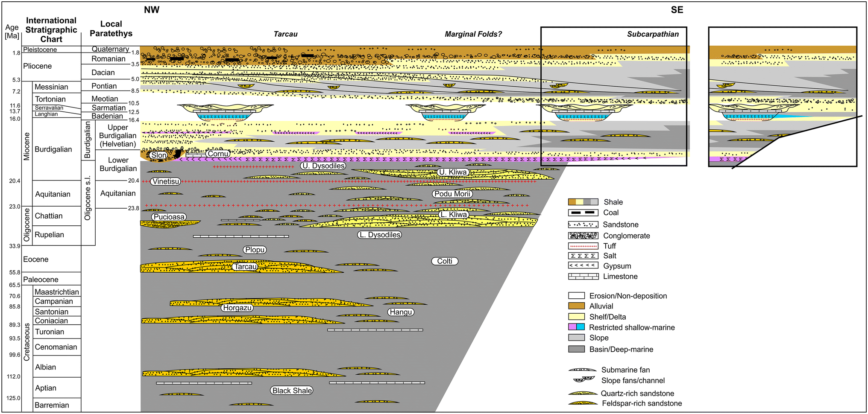Click the pale yellow Shelf/Delta swatch
This screenshot has width=868, height=414.
coord(577,317)
